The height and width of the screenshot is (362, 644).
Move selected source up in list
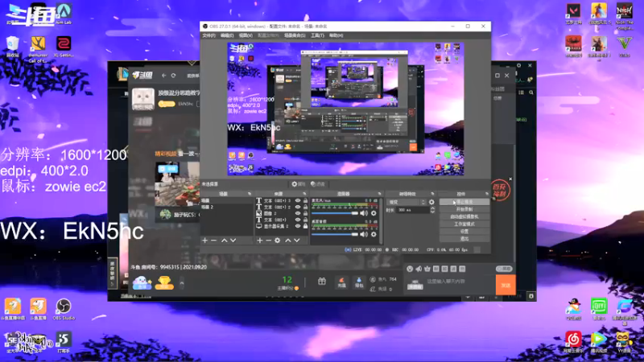tap(288, 241)
